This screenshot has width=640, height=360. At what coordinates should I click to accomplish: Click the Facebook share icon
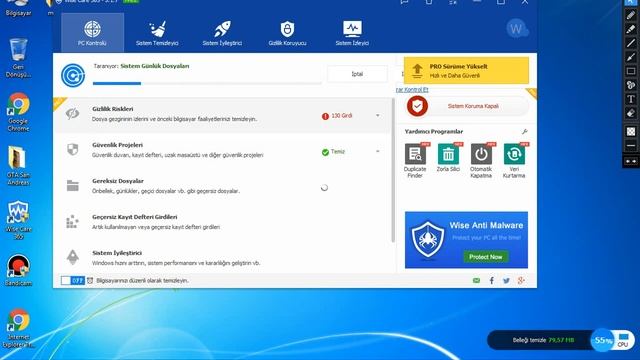[491, 280]
